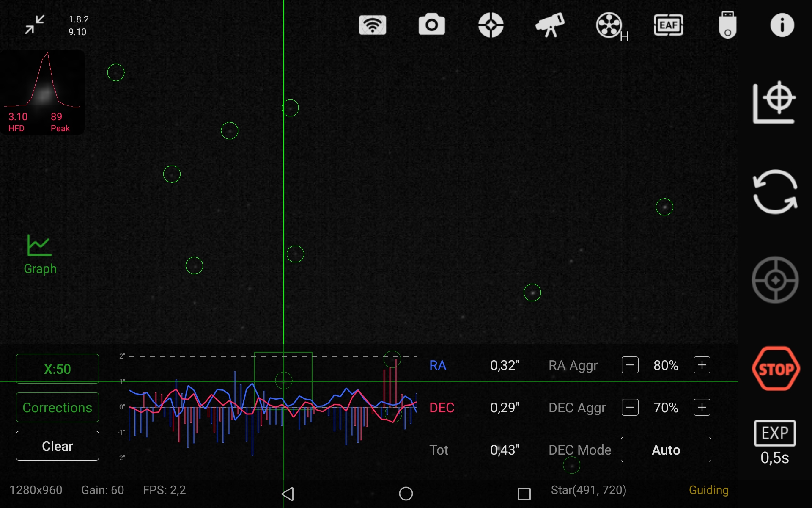Tap the Android back navigation button

288,494
